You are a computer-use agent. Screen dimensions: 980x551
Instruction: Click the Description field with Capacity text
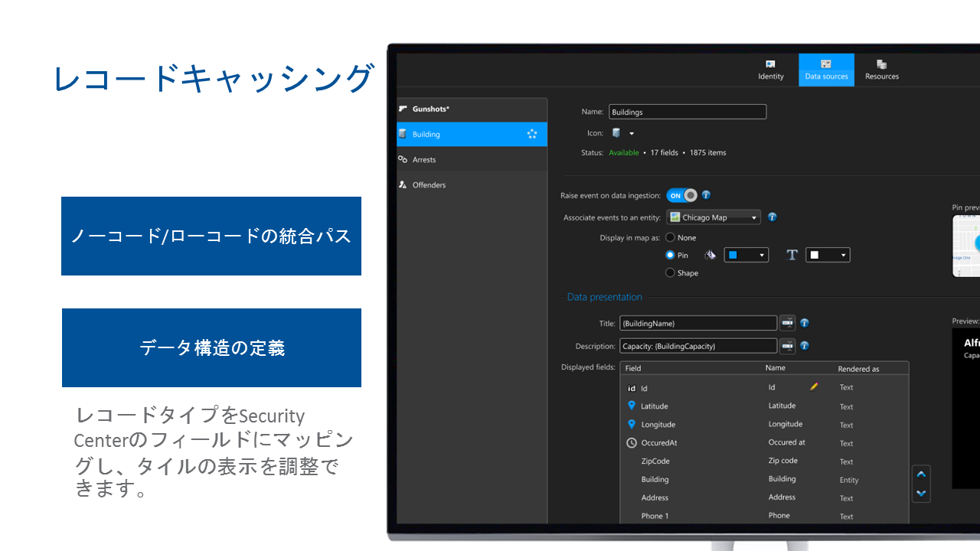coord(697,346)
